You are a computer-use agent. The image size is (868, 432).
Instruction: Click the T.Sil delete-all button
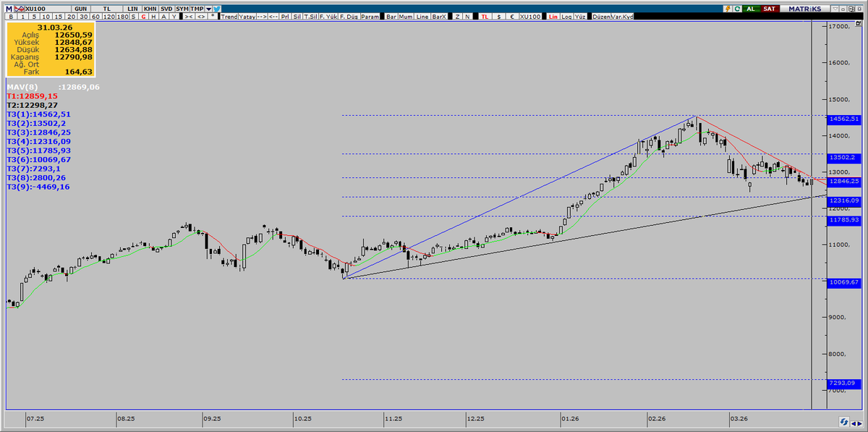pos(311,16)
